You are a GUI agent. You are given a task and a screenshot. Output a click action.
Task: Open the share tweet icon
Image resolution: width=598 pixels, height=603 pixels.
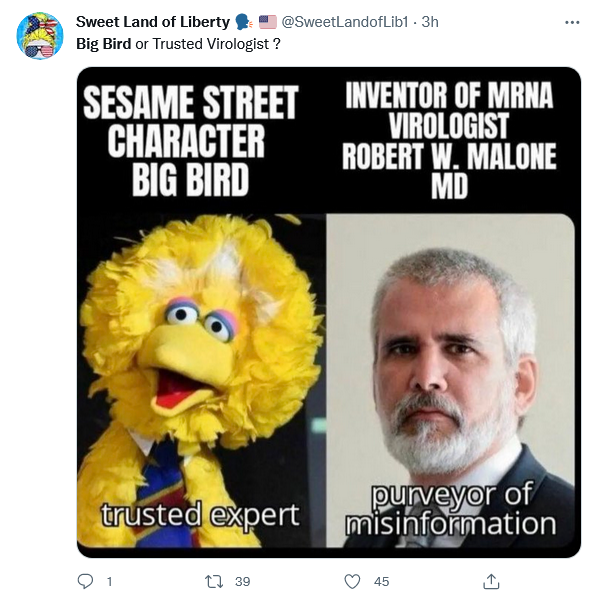click(491, 581)
